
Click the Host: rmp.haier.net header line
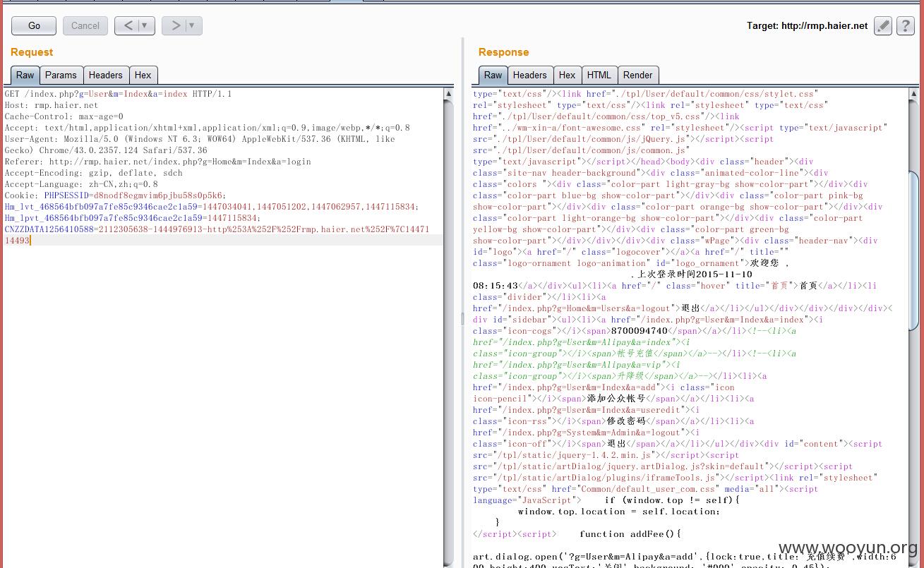click(x=52, y=105)
